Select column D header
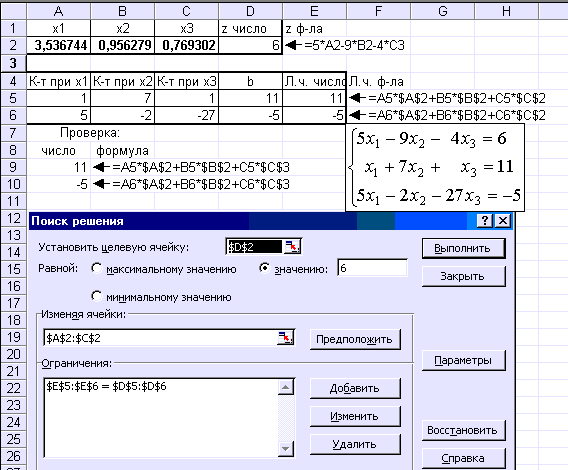This screenshot has height=470, width=568. 250,11
